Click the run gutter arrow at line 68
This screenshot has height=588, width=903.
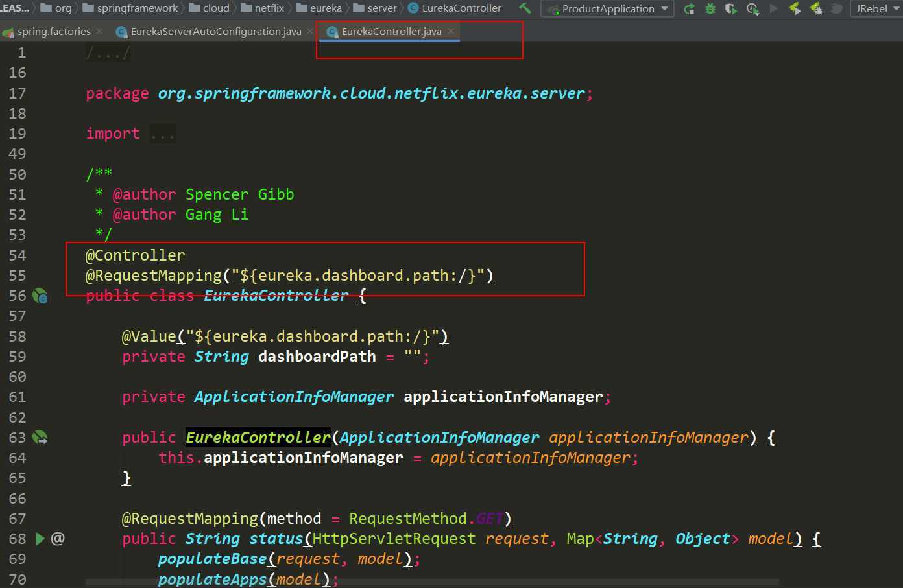tap(40, 539)
